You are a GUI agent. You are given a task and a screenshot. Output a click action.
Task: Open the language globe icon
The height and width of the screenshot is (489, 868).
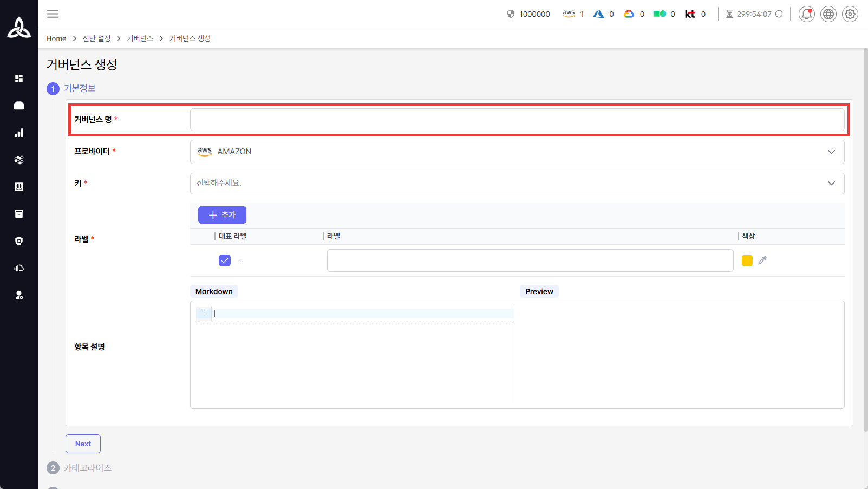coord(828,14)
